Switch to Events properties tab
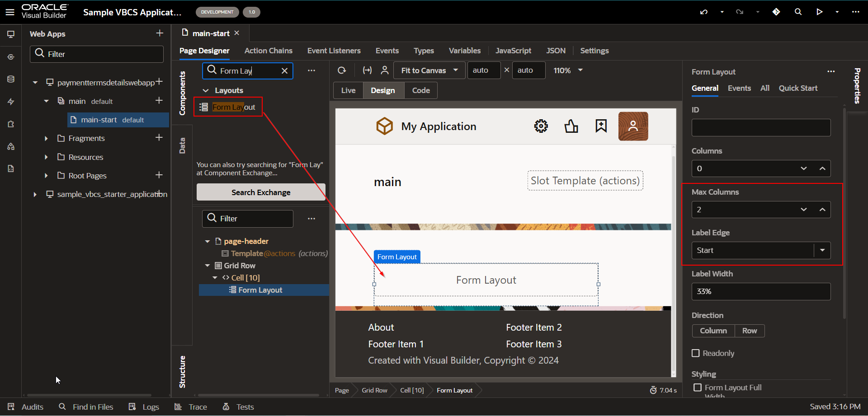This screenshot has height=416, width=868. 739,88
